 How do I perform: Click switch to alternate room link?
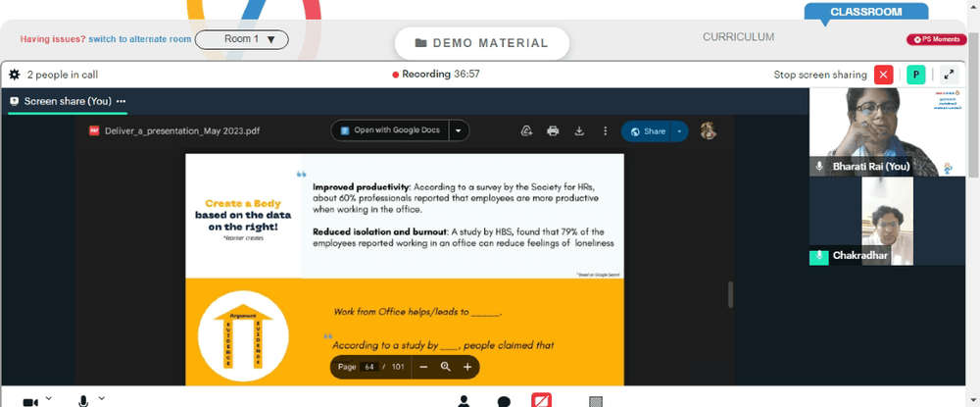pos(139,39)
